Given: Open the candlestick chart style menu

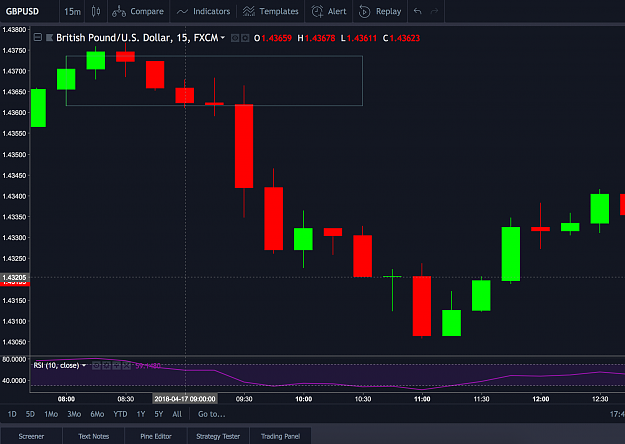Looking at the screenshot, I should pyautogui.click(x=96, y=12).
